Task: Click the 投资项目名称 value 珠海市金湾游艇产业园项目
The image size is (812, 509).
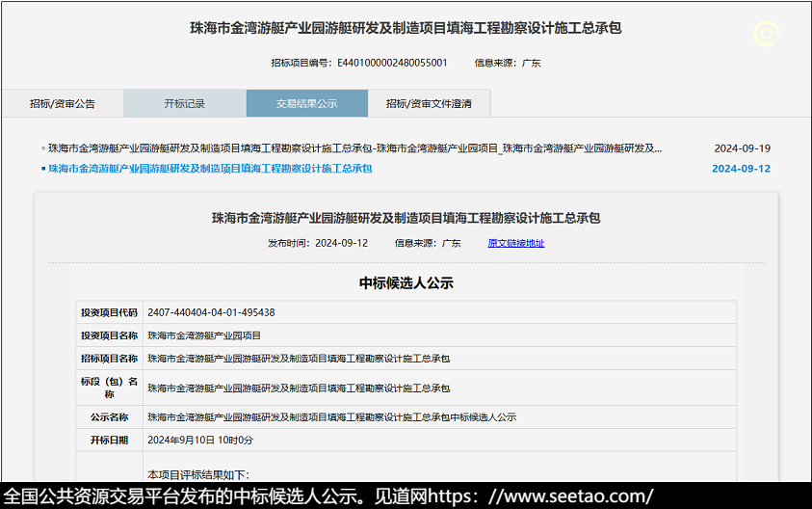Action: (204, 335)
